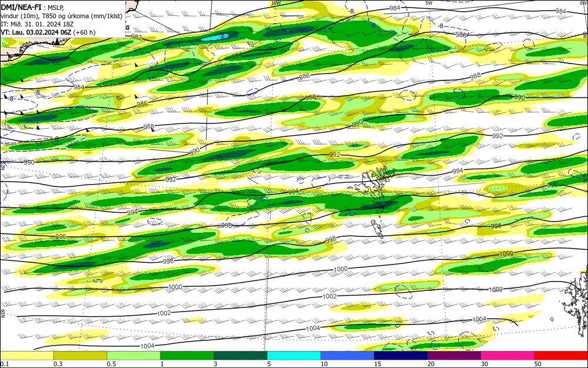This screenshot has height=368, width=588.
Task: Click the '5W' longitude label
Action: click(429, 3)
